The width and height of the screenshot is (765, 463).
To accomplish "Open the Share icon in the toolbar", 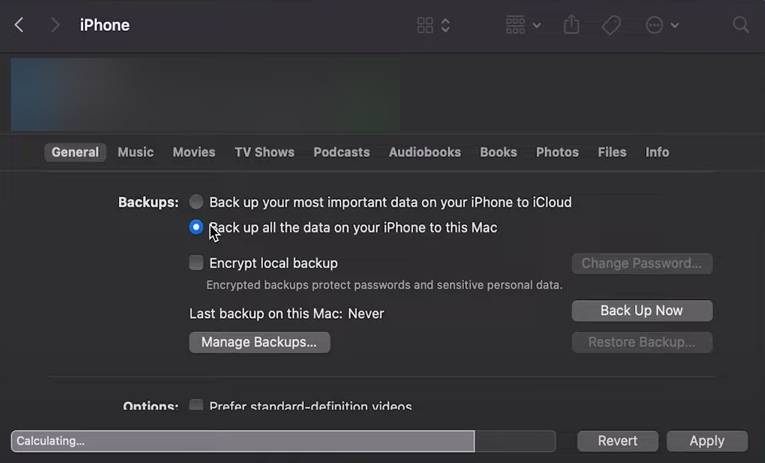I will (x=571, y=25).
